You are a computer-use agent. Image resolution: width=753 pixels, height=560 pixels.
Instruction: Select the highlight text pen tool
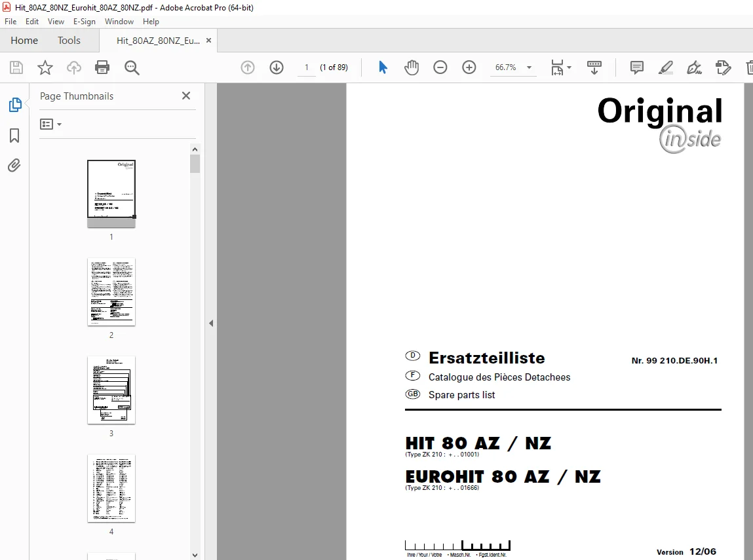[666, 67]
